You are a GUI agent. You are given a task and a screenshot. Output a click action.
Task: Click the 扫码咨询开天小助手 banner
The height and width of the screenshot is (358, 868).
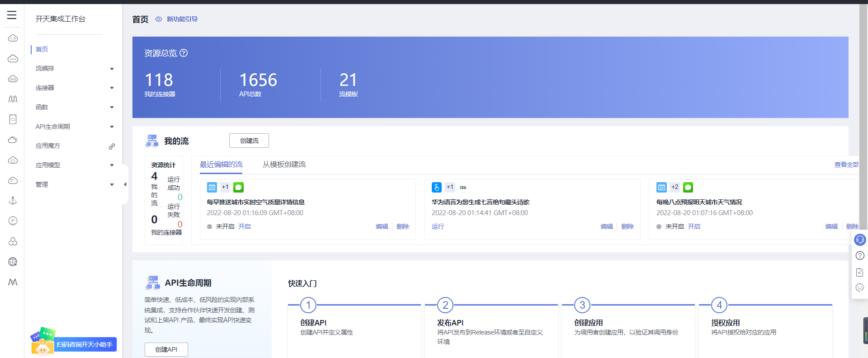(x=74, y=342)
